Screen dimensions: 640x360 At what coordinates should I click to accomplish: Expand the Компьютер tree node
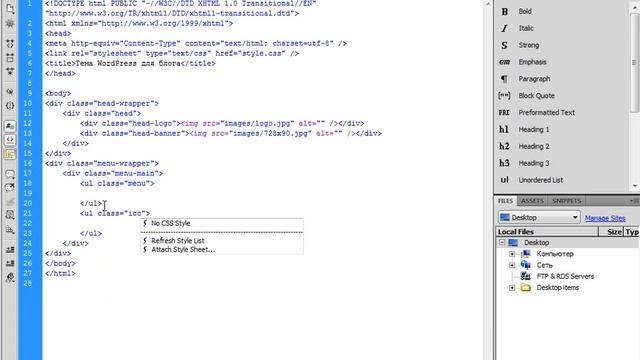coord(512,254)
